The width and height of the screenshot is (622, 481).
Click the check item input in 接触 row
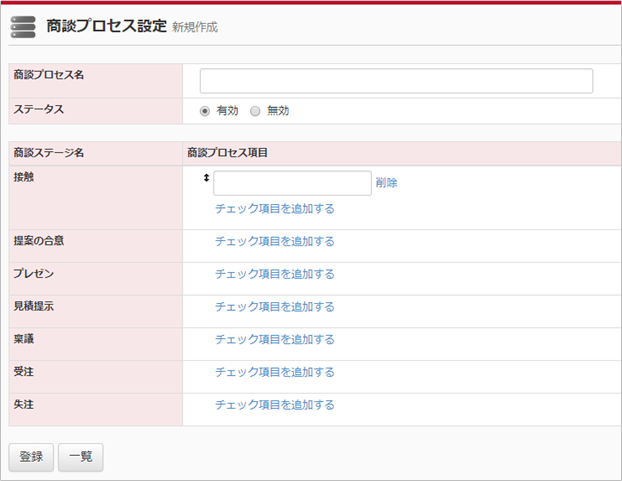click(x=292, y=183)
